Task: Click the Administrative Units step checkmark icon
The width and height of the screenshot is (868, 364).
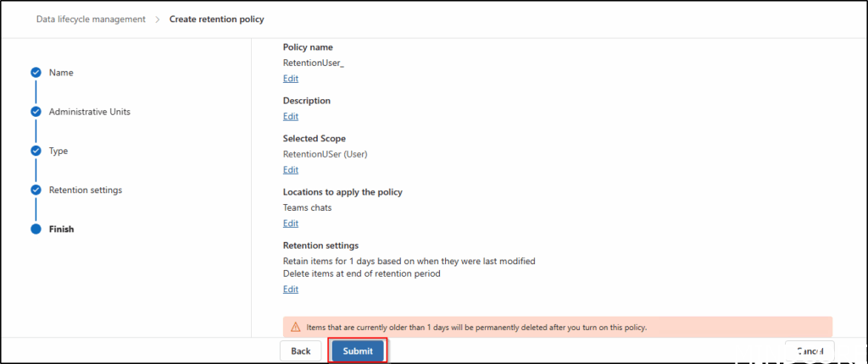Action: coord(36,112)
